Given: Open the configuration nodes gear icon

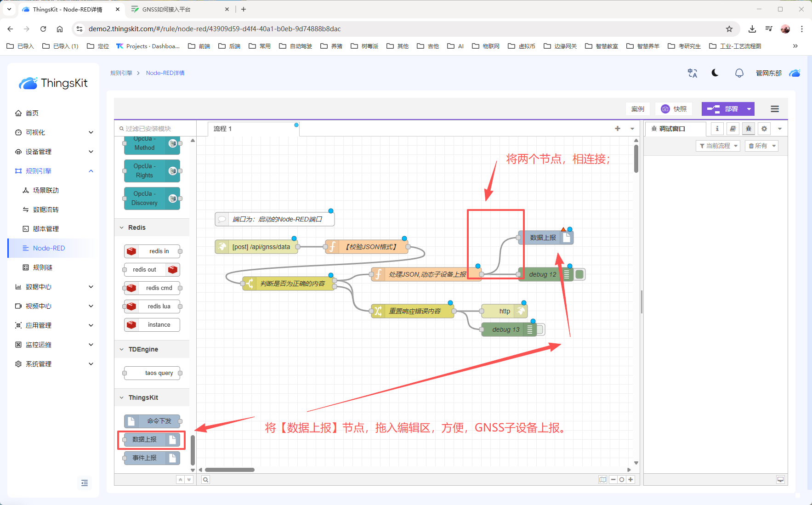Looking at the screenshot, I should [x=764, y=129].
